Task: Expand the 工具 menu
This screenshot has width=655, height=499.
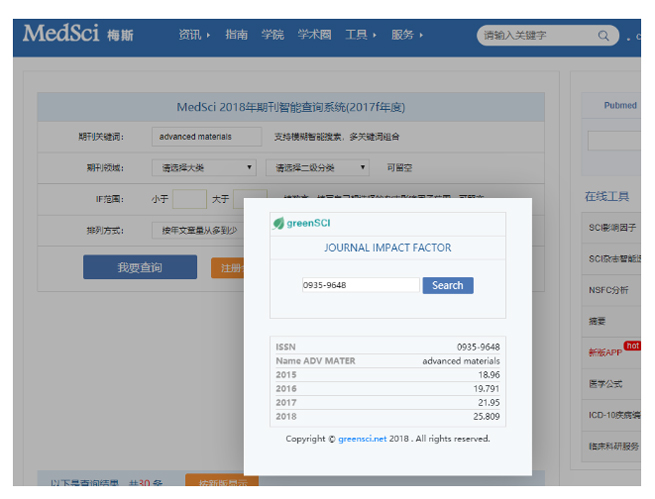Action: (x=356, y=35)
